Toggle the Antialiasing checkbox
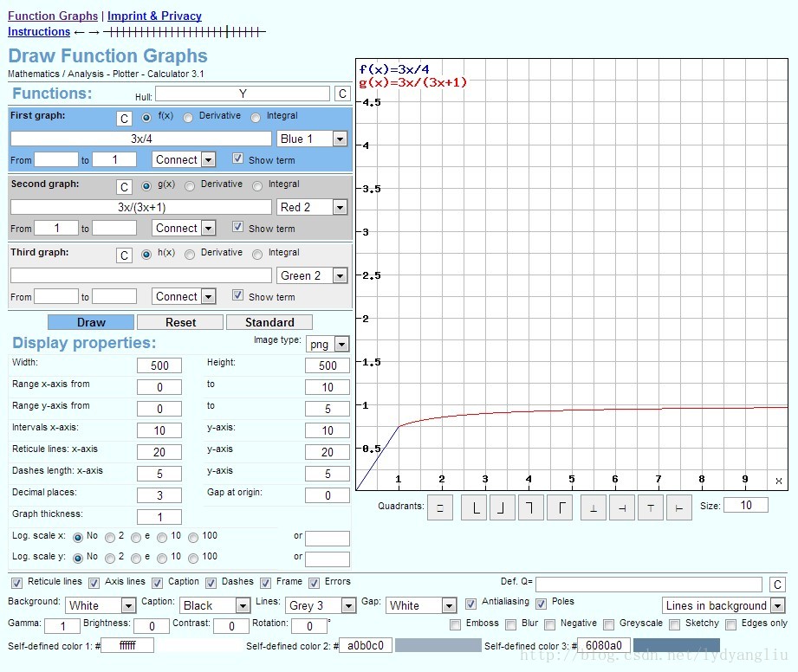This screenshot has width=798, height=672. click(x=470, y=604)
